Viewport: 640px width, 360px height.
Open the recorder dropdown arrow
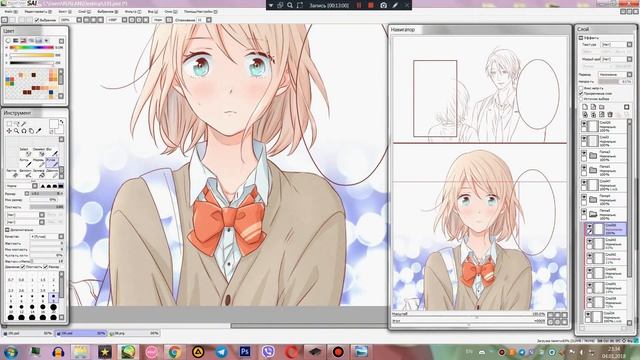click(271, 5)
